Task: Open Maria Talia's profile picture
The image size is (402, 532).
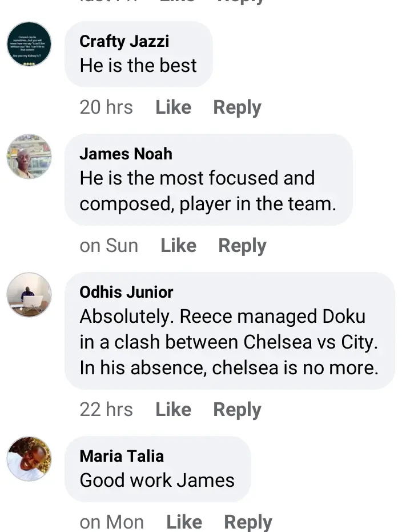Action: tap(29, 459)
